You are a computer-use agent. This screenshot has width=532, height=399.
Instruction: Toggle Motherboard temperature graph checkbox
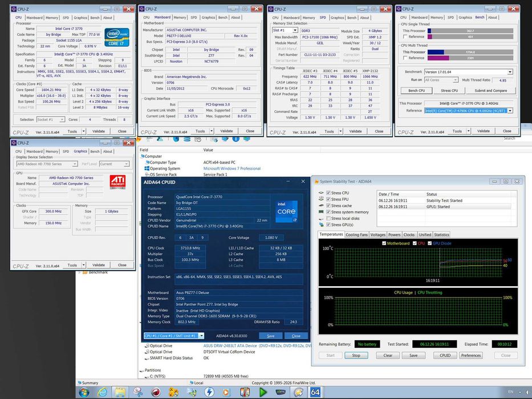point(384,243)
